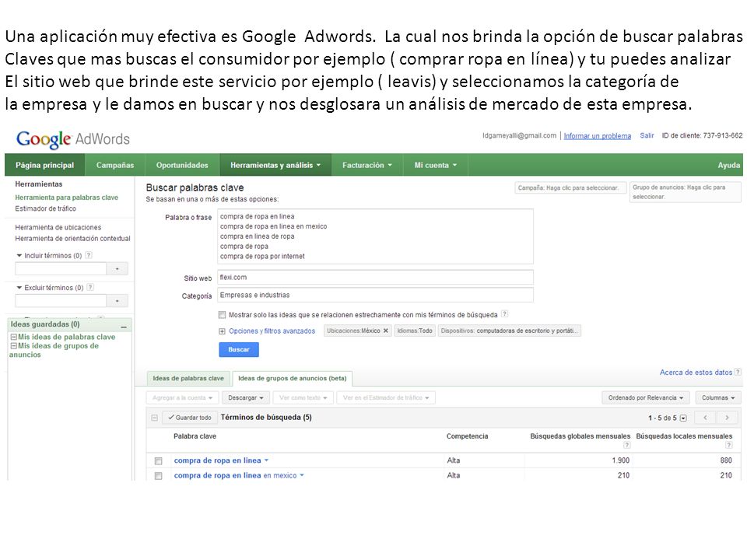Click the blue Buscar button
This screenshot has width=747, height=560.
pyautogui.click(x=239, y=349)
